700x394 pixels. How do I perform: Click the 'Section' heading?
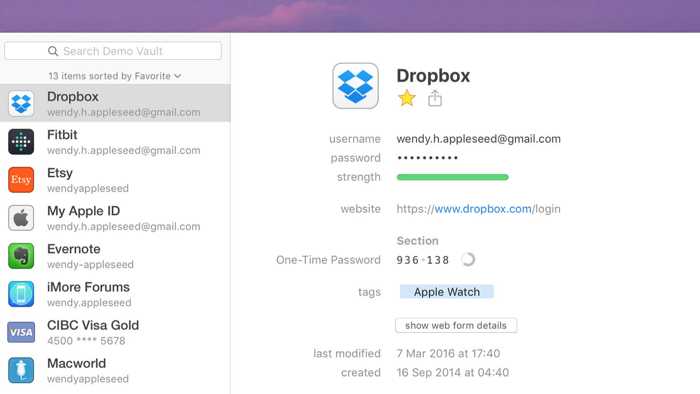coord(417,241)
